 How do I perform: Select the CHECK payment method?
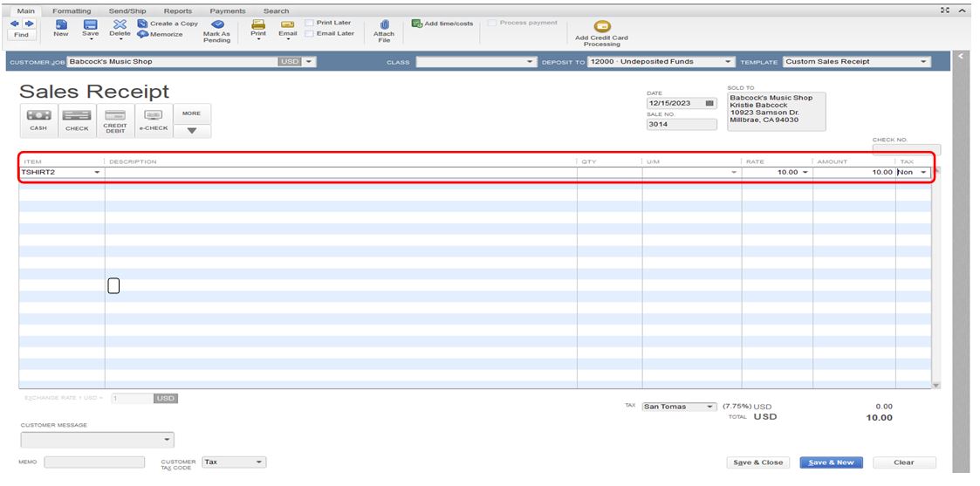(x=77, y=120)
